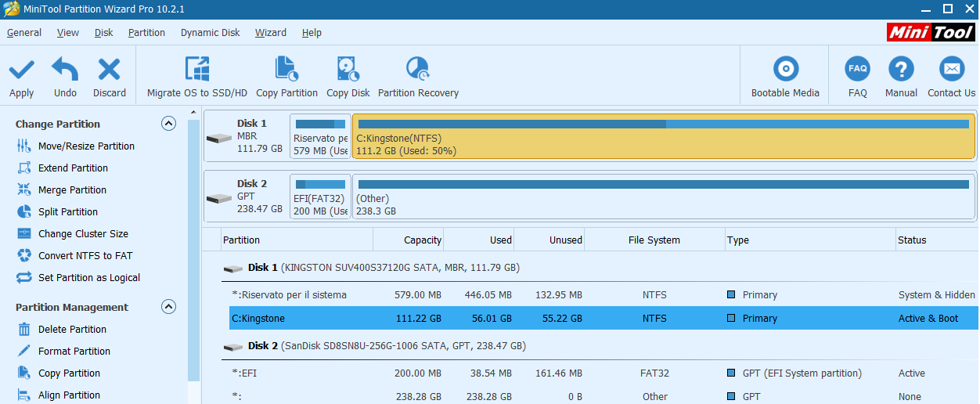Click the 238.28 GB capacity cell
Image resolution: width=980 pixels, height=404 pixels.
click(418, 397)
